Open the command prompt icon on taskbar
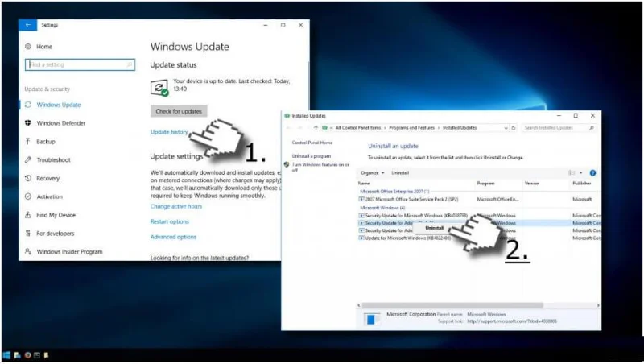This screenshot has width=644, height=364. pos(37,355)
